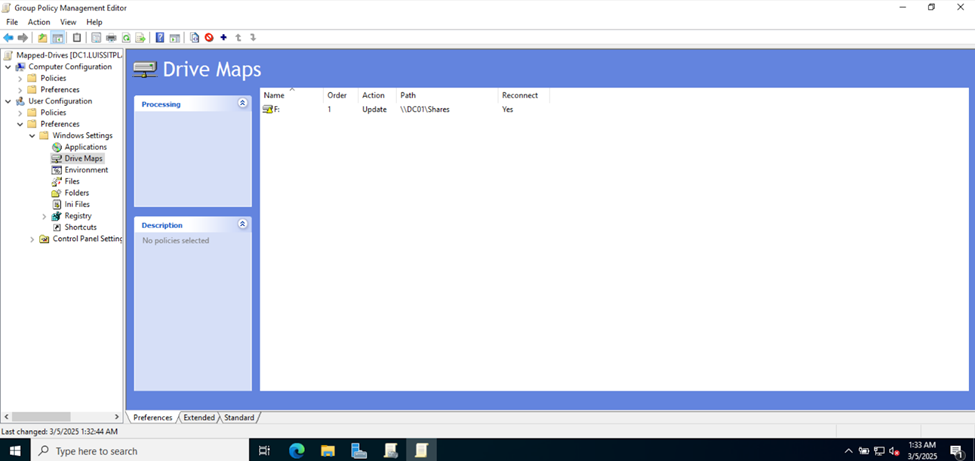This screenshot has width=975, height=461.
Task: Switch to the Standard tab
Action: tap(239, 417)
